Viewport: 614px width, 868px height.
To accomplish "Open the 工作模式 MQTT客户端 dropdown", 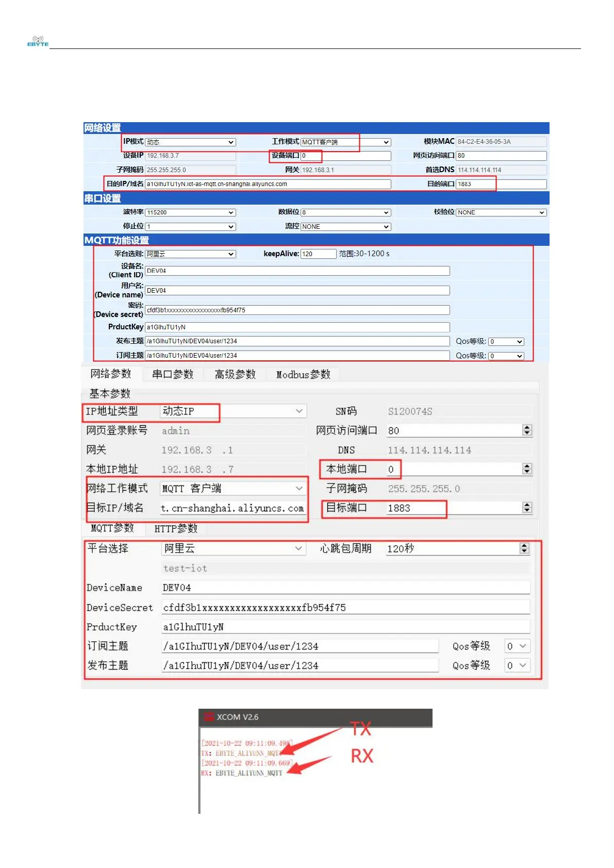I will [x=345, y=142].
